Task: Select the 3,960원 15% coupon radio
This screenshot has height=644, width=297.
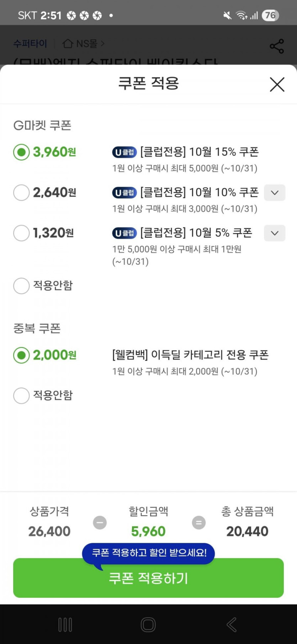Action: [x=21, y=152]
